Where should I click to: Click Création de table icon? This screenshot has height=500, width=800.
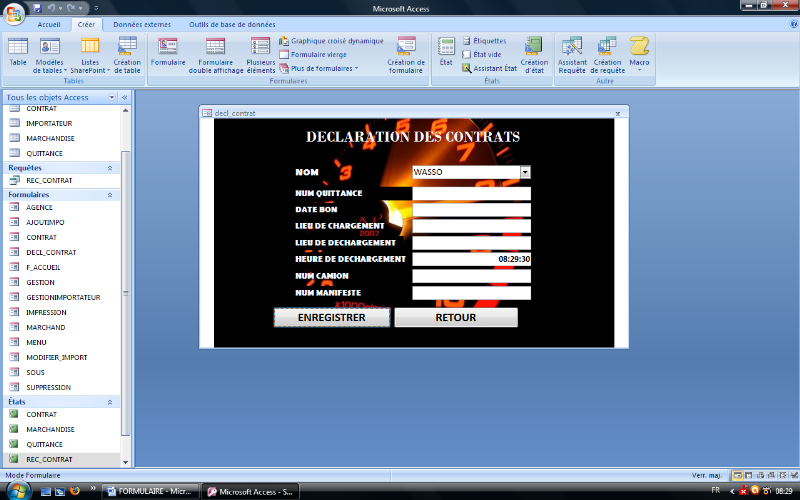tap(127, 56)
